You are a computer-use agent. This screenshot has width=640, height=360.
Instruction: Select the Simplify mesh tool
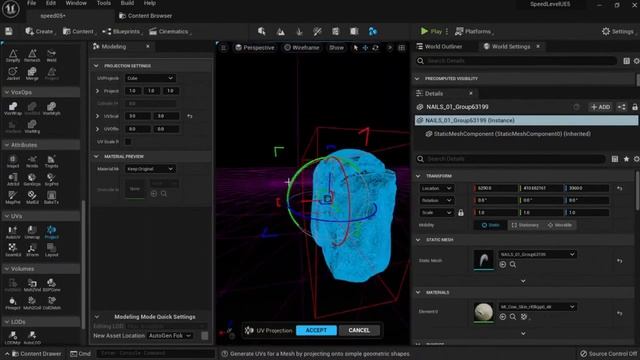point(13,56)
